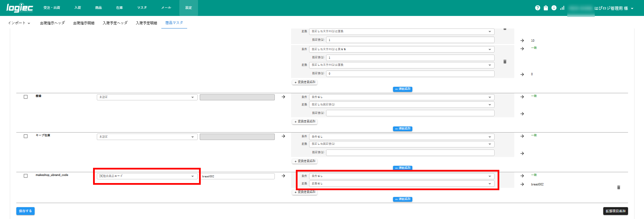Viewport: 644px width, 219px height.
Task: Open the information circle icon
Action: [x=554, y=8]
